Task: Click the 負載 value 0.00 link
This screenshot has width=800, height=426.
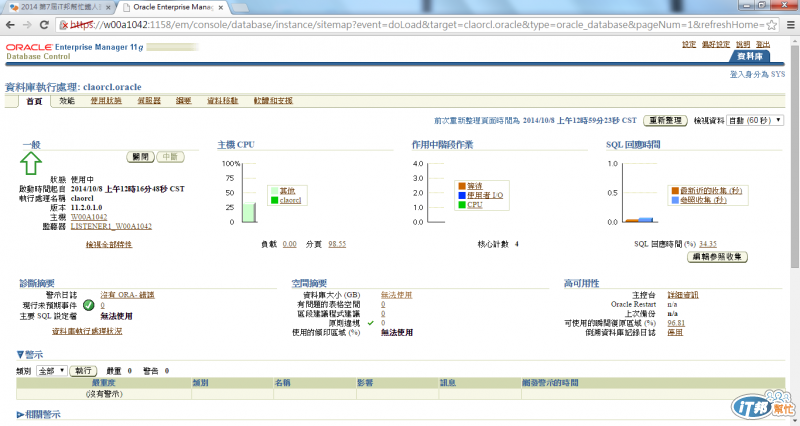Action: coord(289,244)
